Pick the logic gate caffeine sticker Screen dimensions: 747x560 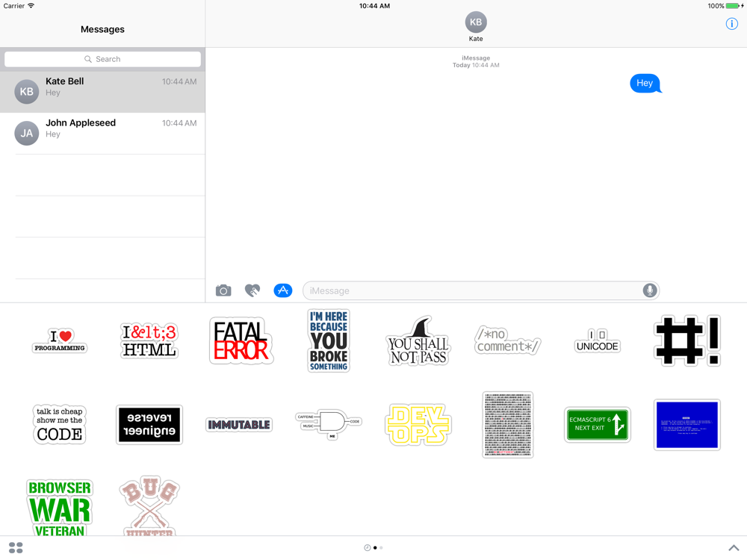click(329, 424)
